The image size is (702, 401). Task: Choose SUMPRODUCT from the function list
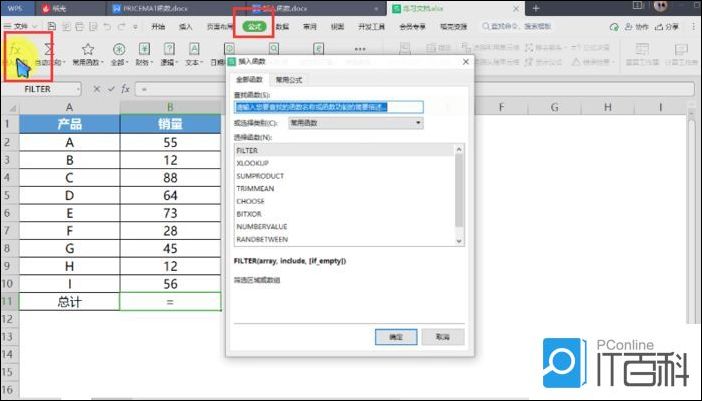click(258, 175)
